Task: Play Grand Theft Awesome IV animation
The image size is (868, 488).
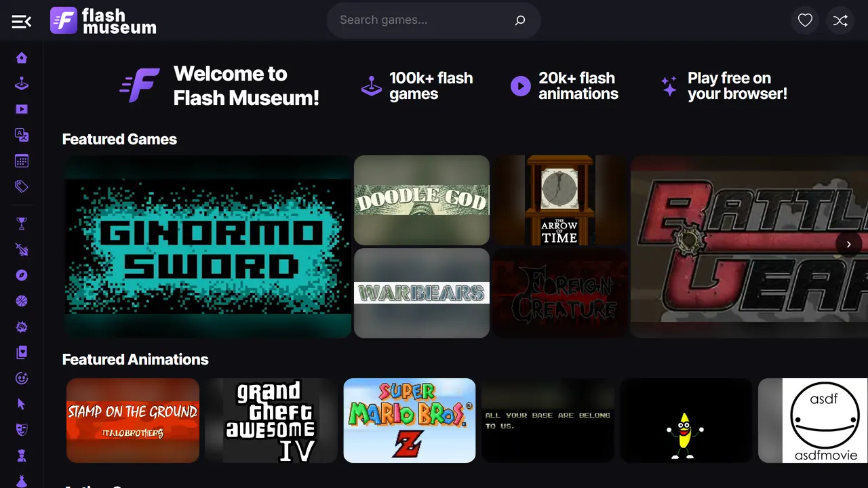Action: pyautogui.click(x=271, y=420)
